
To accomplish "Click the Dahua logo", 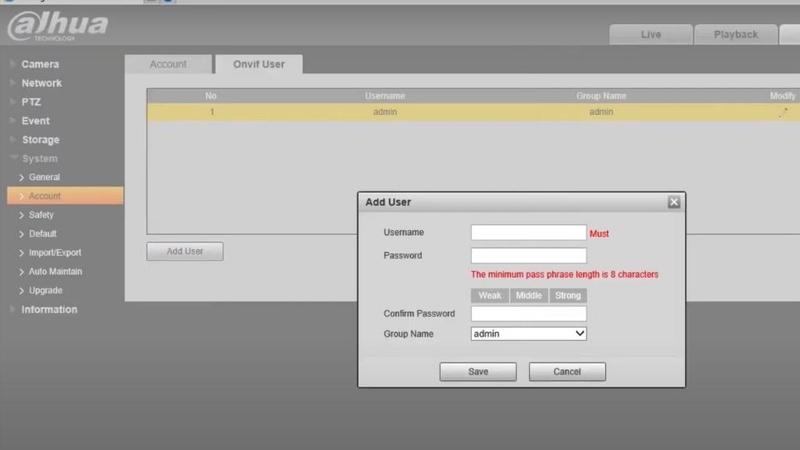I will click(x=58, y=27).
